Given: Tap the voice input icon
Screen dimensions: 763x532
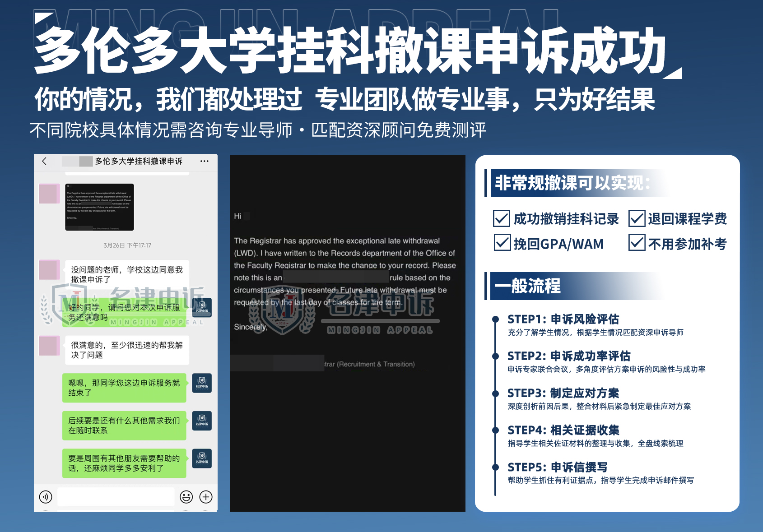Looking at the screenshot, I should click(46, 497).
